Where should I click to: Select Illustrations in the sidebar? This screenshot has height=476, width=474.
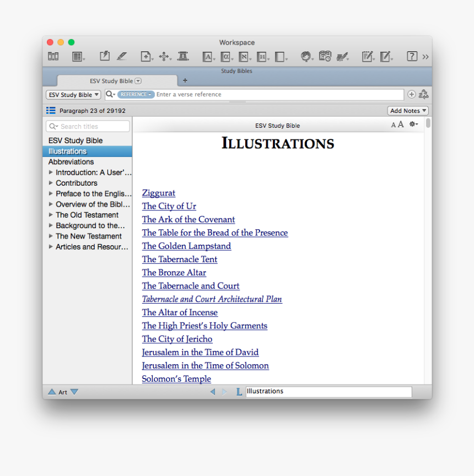(x=88, y=151)
